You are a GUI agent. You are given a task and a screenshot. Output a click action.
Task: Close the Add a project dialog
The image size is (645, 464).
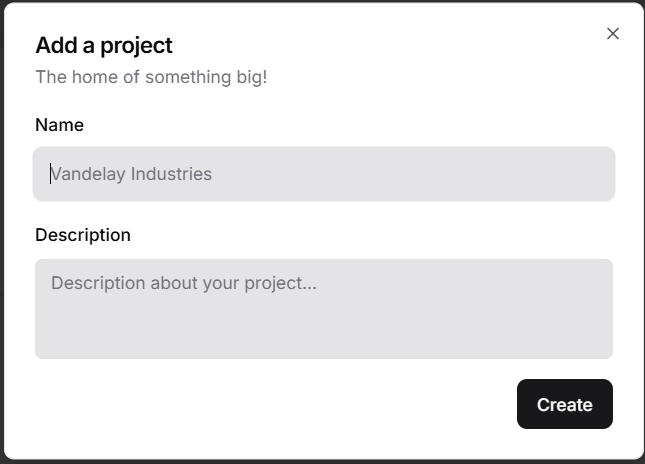tap(613, 34)
